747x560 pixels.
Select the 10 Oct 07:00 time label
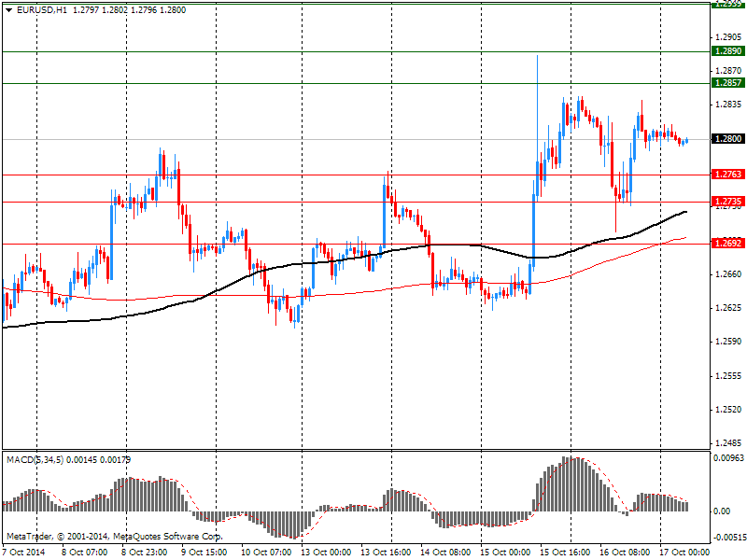coord(266,553)
